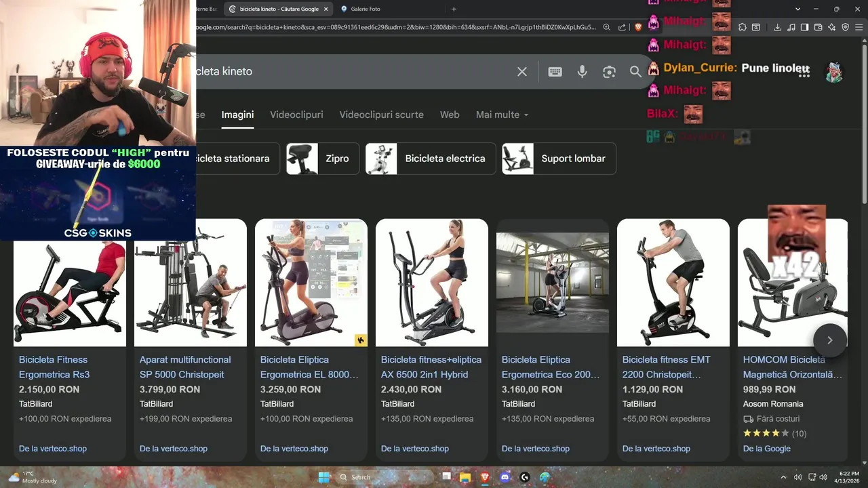Image resolution: width=868 pixels, height=488 pixels.
Task: Open Discord from the taskbar
Action: point(505,477)
